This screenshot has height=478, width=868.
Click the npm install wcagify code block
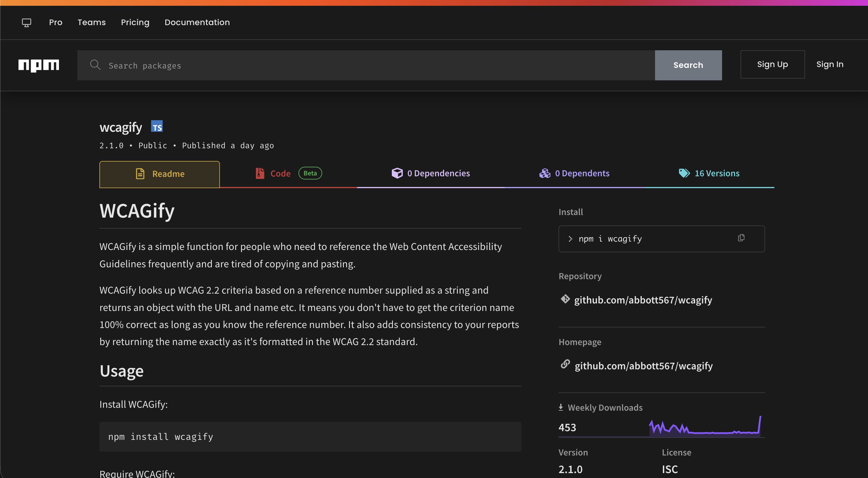(310, 437)
